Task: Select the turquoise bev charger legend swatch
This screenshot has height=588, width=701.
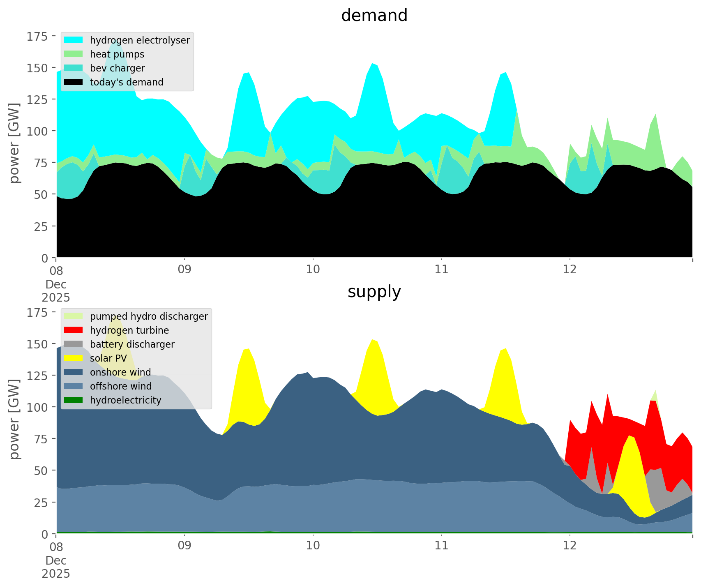Action: point(74,68)
